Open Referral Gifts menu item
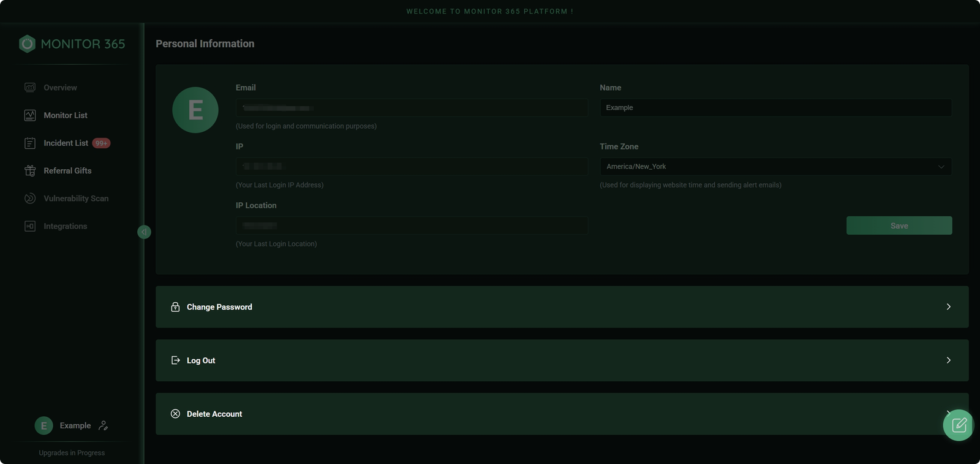The height and width of the screenshot is (464, 980). tap(67, 171)
